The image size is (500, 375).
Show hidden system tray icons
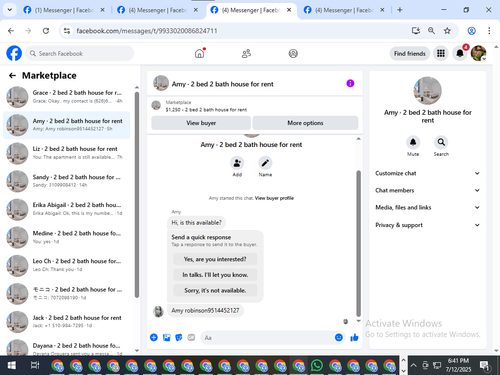point(413,365)
